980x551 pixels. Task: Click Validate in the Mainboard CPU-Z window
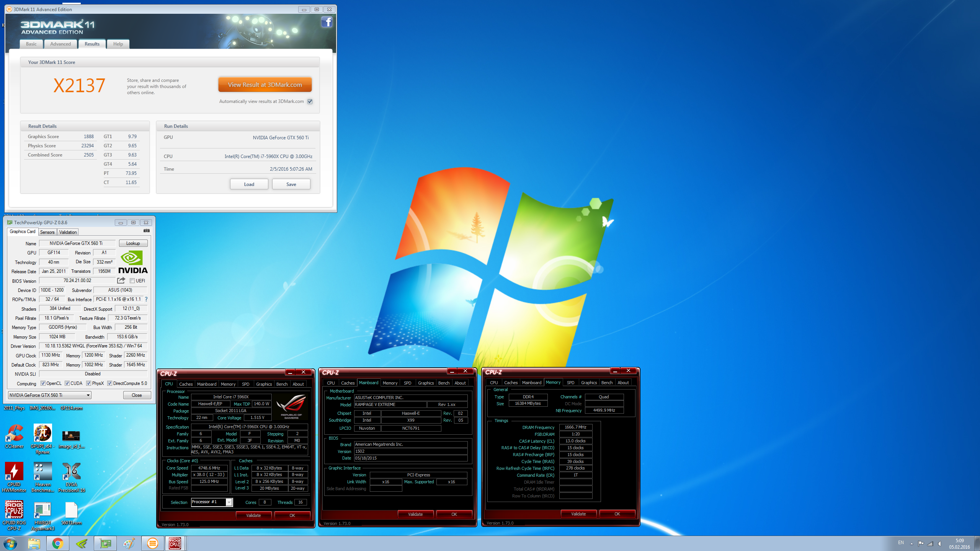tap(415, 514)
